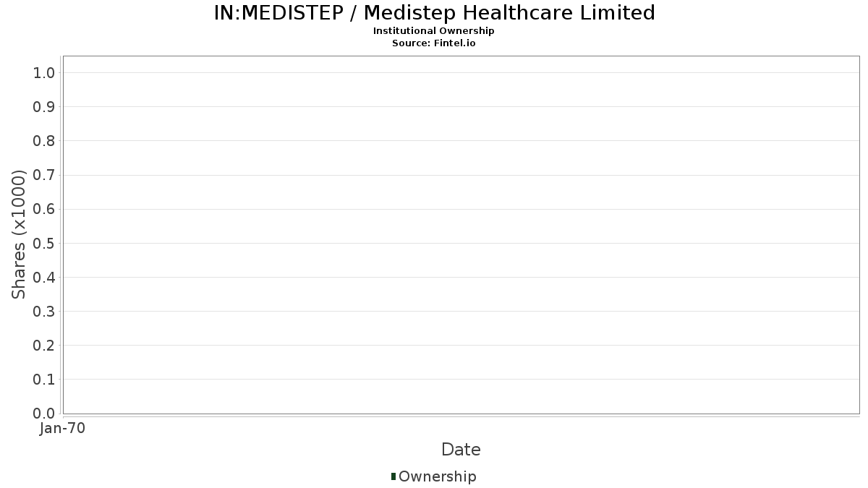Click the 0.7 y-axis tick label
This screenshot has height=488, width=868.
pos(44,175)
